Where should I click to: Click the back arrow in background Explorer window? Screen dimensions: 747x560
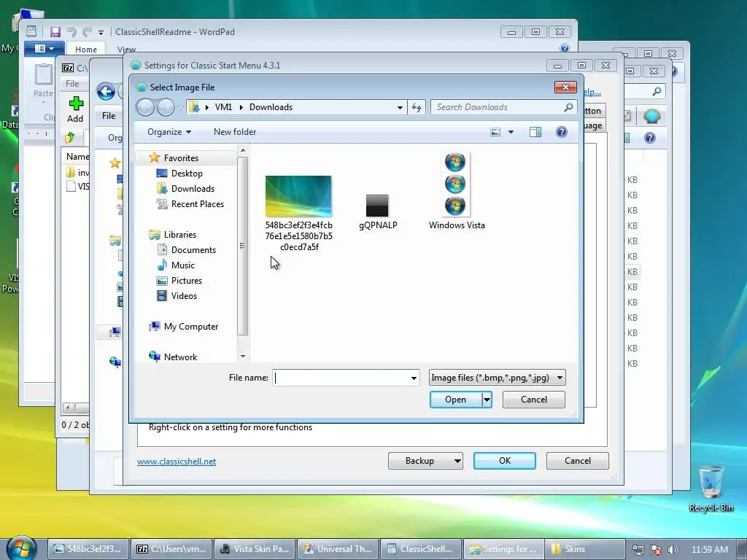point(106,91)
